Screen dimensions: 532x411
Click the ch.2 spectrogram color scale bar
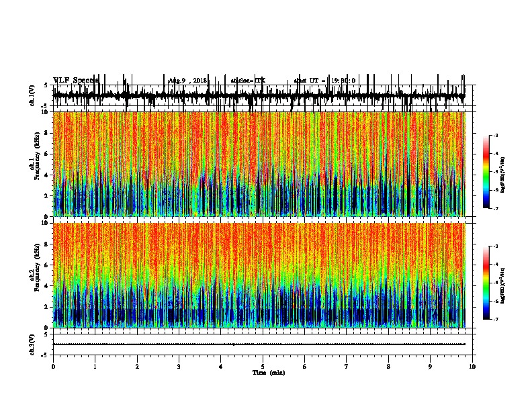click(486, 283)
